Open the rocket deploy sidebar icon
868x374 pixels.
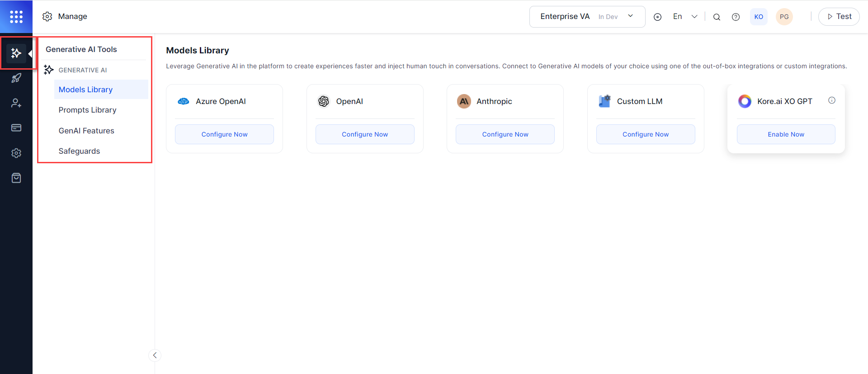click(16, 78)
